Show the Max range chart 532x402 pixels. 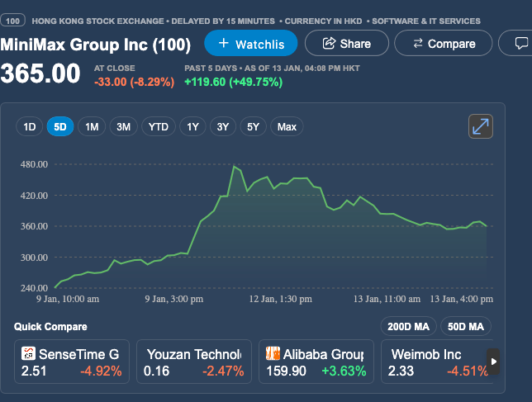pos(287,126)
